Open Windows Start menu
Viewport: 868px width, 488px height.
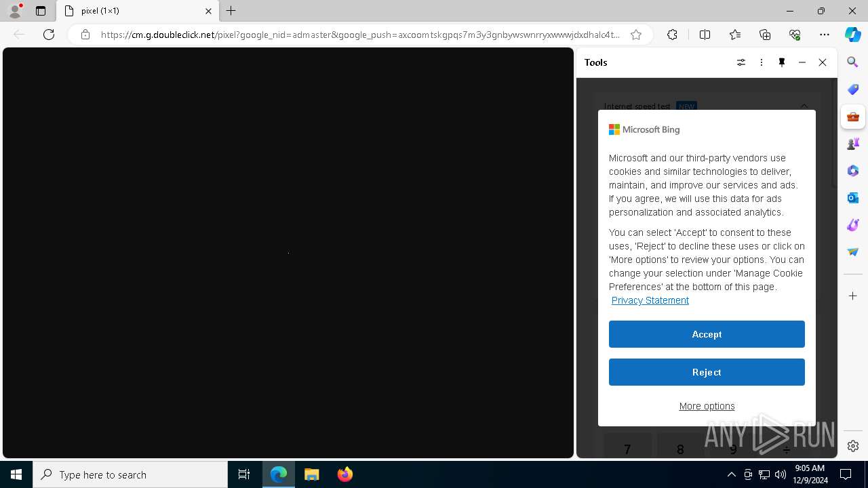click(16, 474)
